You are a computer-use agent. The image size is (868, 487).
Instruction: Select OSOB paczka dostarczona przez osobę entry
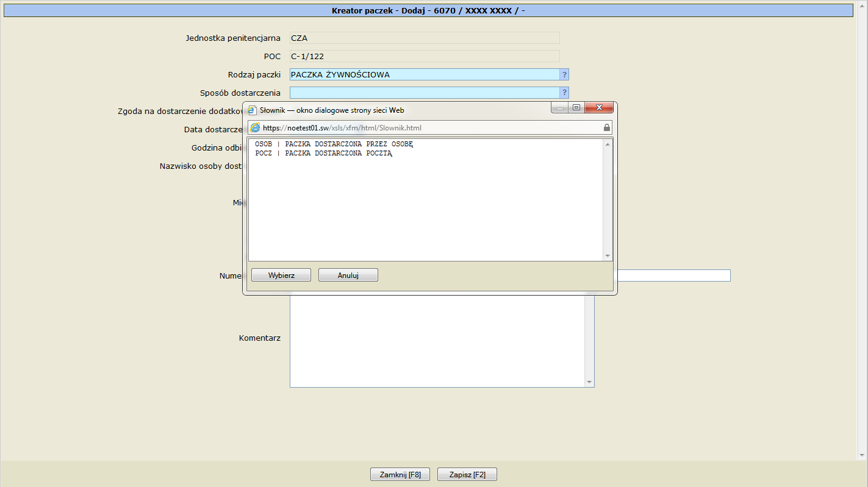click(x=334, y=144)
